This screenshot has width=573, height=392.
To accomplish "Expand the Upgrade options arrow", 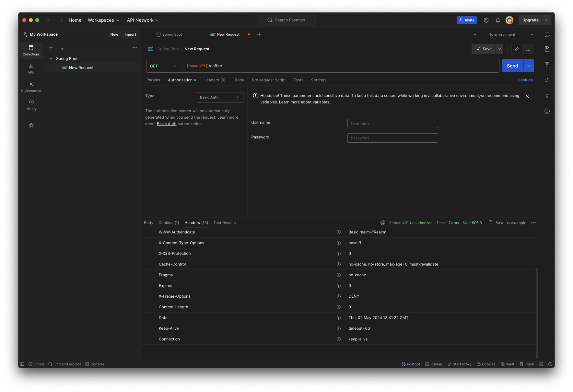I will (547, 20).
